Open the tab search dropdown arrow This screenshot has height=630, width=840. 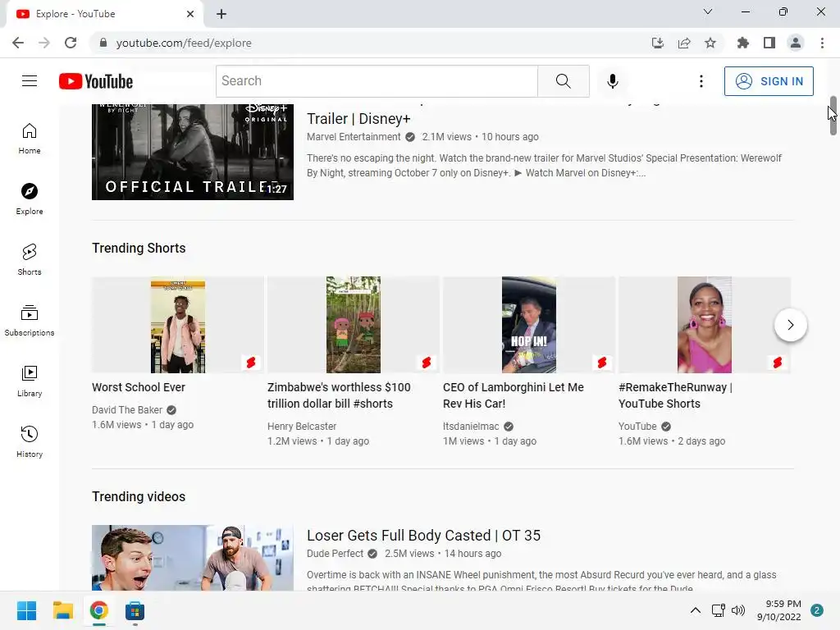(x=708, y=11)
